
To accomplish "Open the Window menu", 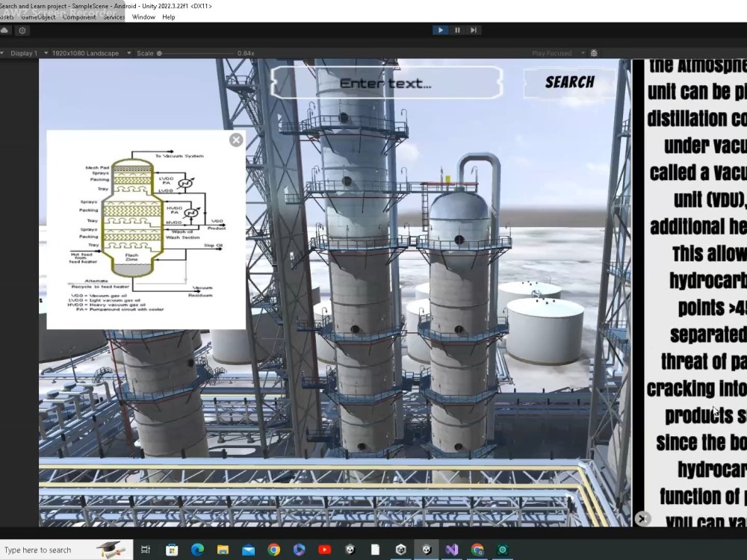I will 143,16.
